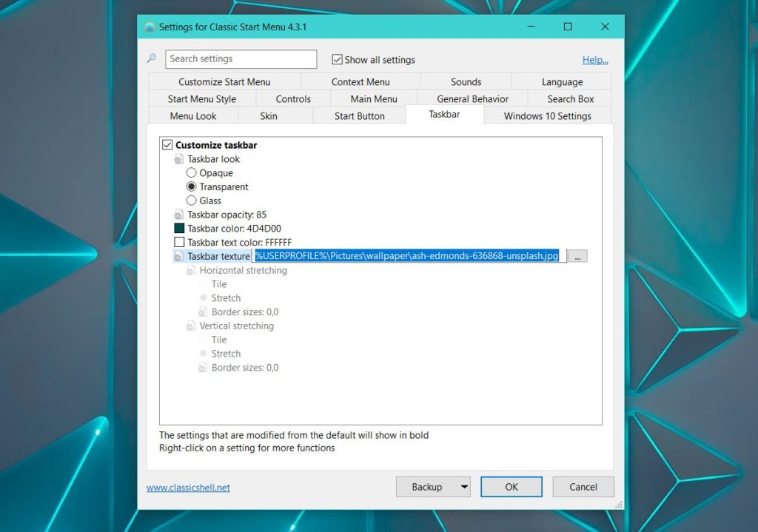The width and height of the screenshot is (758, 532).
Task: Click the lock icon beside Horizontal stretching
Action: tap(191, 270)
